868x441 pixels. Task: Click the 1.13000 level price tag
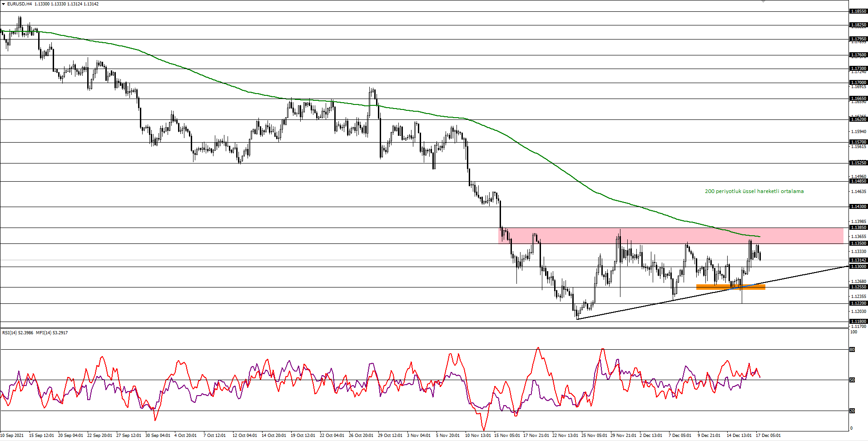858,267
